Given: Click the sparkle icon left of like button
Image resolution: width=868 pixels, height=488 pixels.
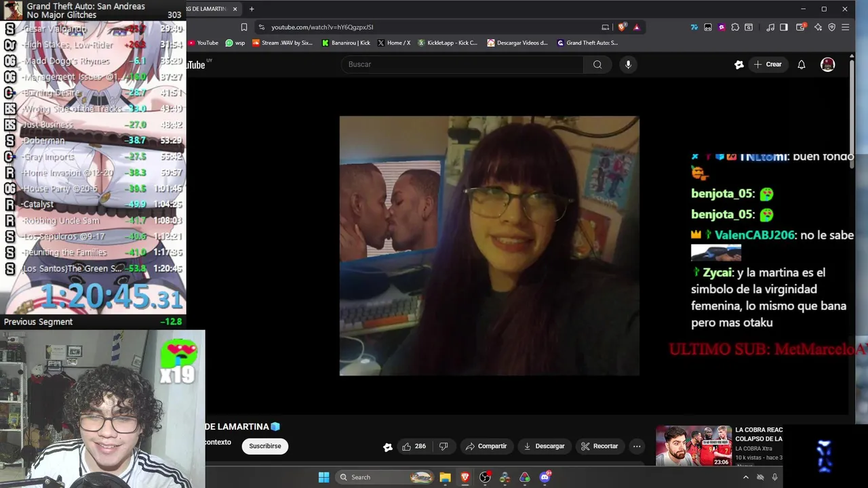Looking at the screenshot, I should click(388, 447).
